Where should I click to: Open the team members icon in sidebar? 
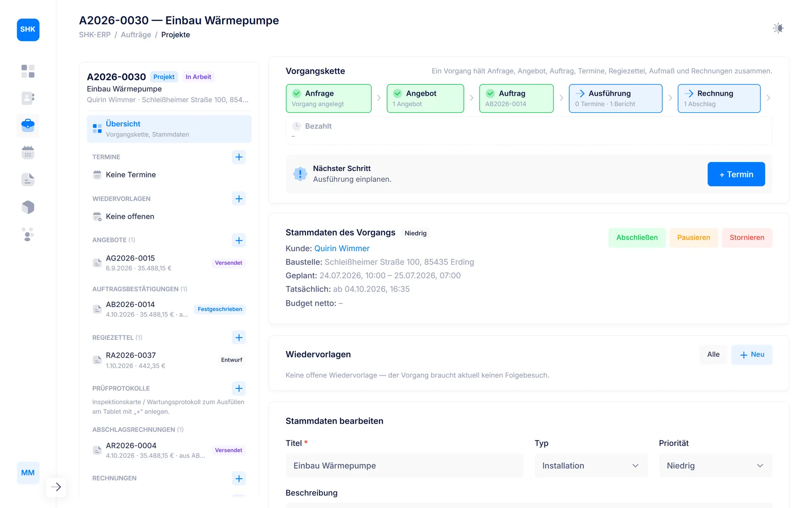(x=28, y=234)
